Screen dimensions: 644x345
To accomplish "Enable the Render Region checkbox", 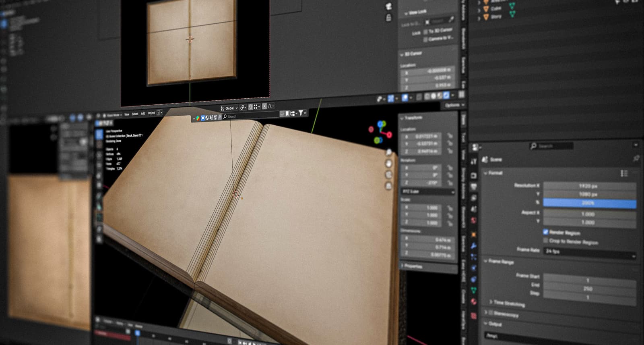I will pos(546,232).
